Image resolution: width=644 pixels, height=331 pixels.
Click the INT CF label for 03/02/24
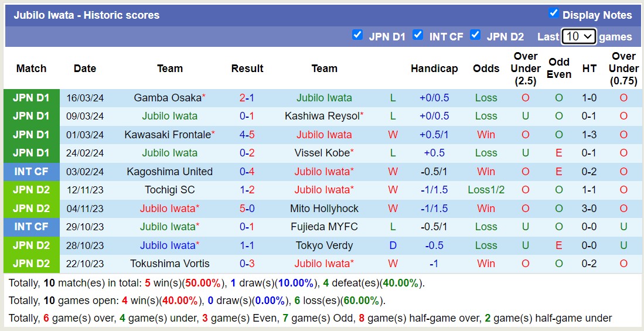(32, 172)
